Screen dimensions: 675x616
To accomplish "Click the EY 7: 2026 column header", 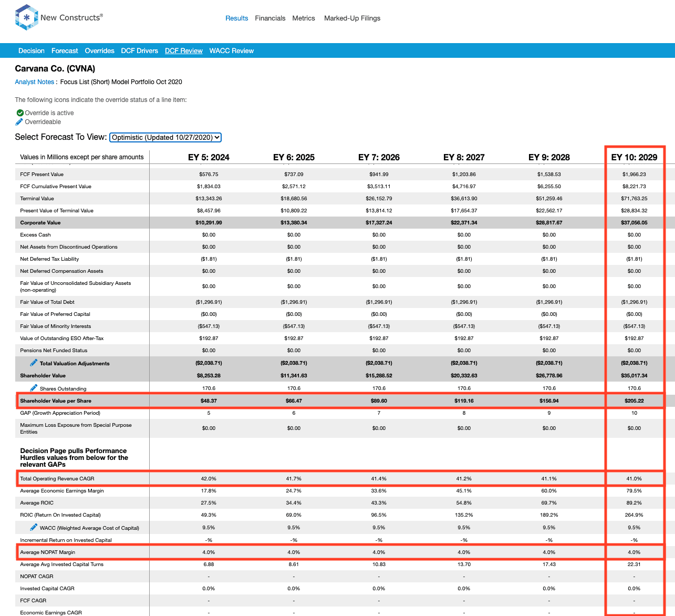I will pyautogui.click(x=379, y=157).
